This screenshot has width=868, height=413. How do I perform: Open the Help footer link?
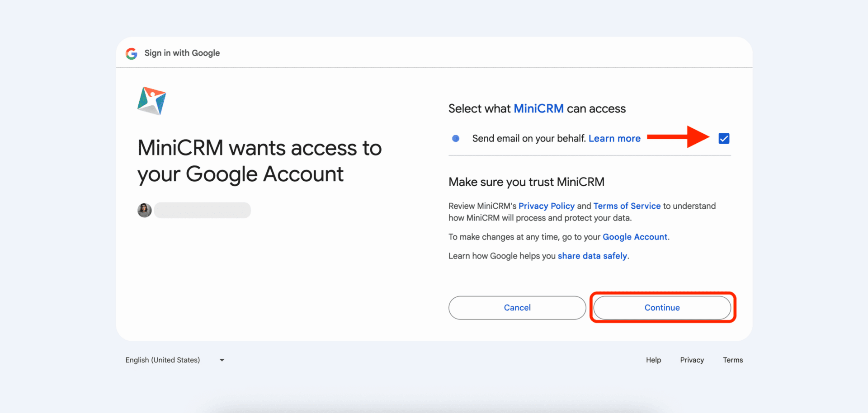(x=653, y=360)
